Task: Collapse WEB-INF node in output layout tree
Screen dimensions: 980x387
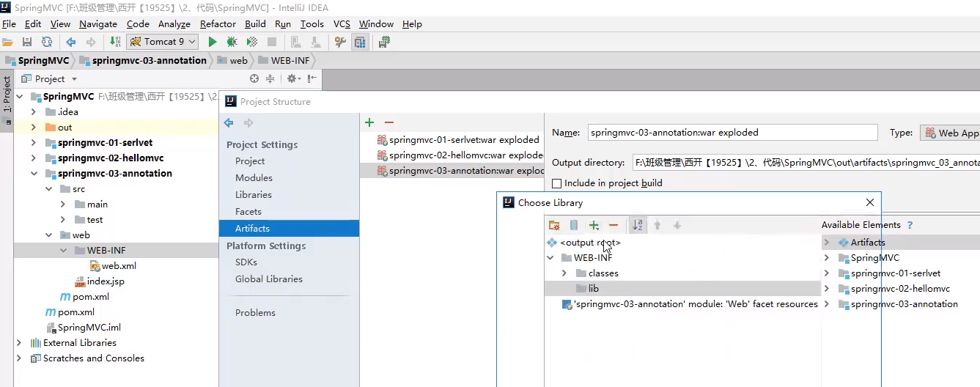Action: [550, 258]
